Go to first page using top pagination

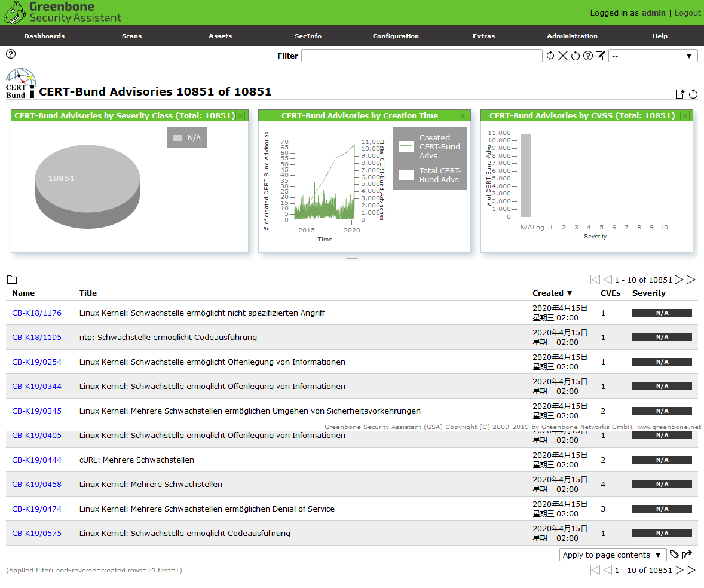point(595,280)
